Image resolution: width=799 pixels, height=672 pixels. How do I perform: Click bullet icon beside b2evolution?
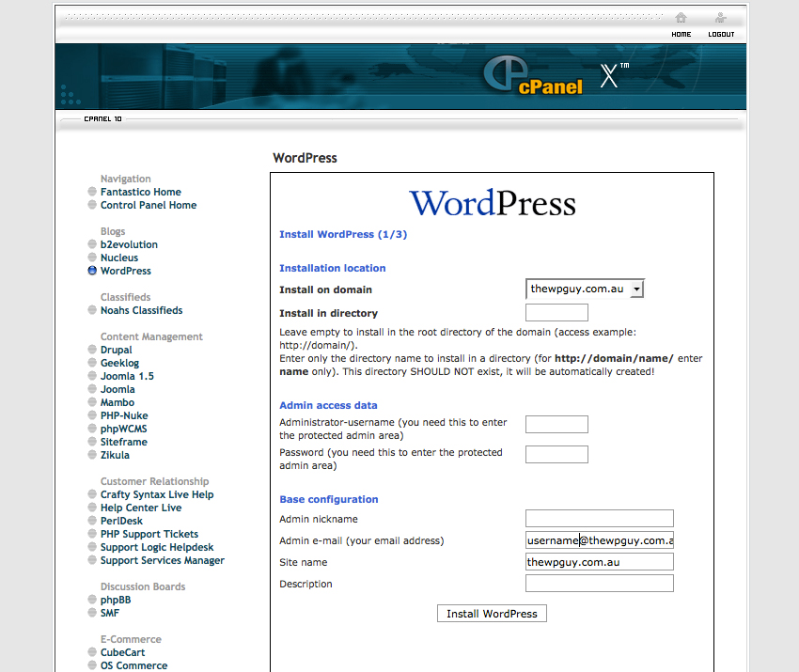pyautogui.click(x=92, y=244)
